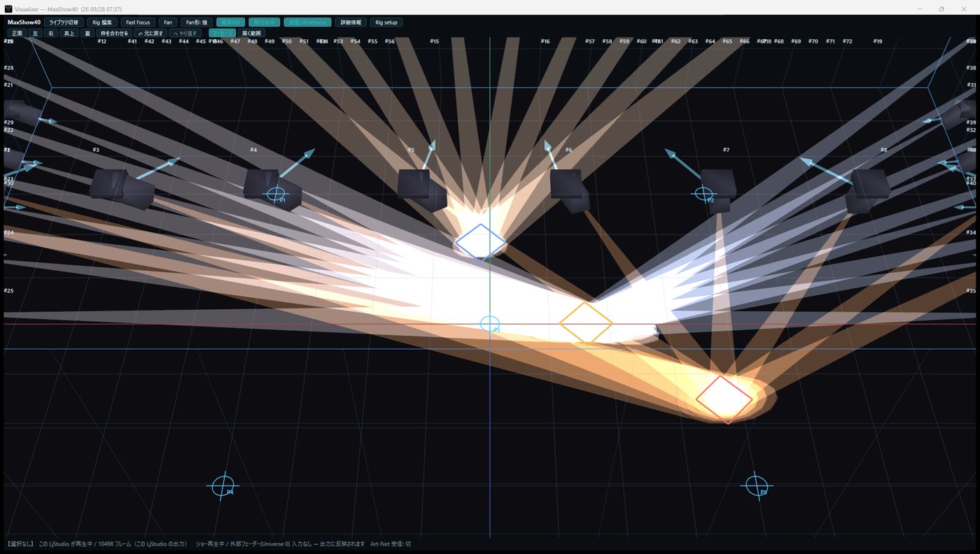Click the center stage crosshair marker
Screen dimensions: 980x554
[490, 324]
